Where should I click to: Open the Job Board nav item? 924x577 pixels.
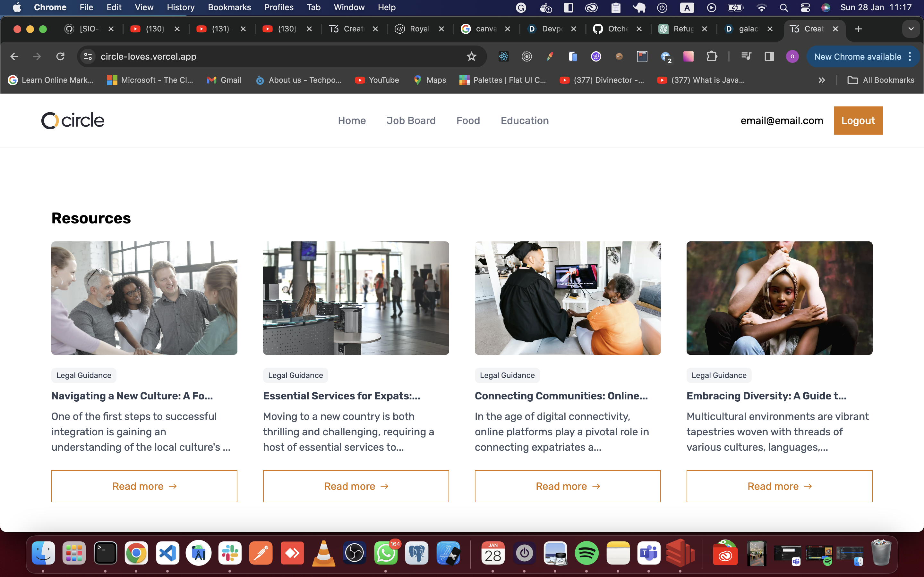pos(411,121)
